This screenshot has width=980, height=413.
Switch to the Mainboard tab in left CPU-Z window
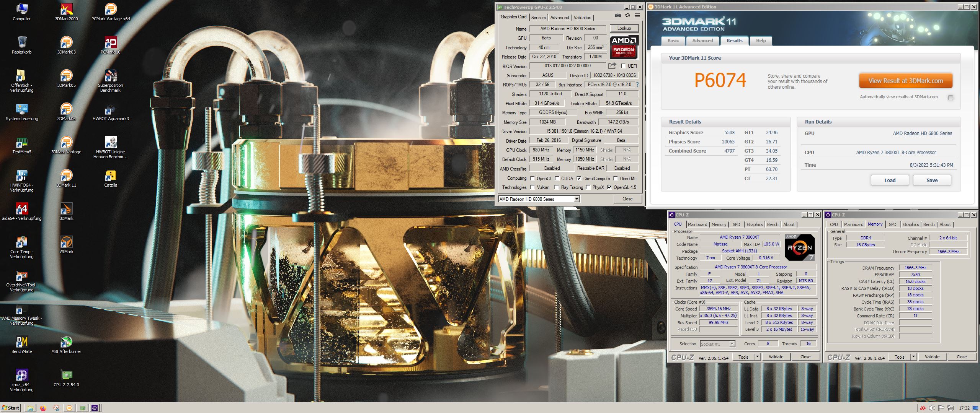[x=697, y=224]
